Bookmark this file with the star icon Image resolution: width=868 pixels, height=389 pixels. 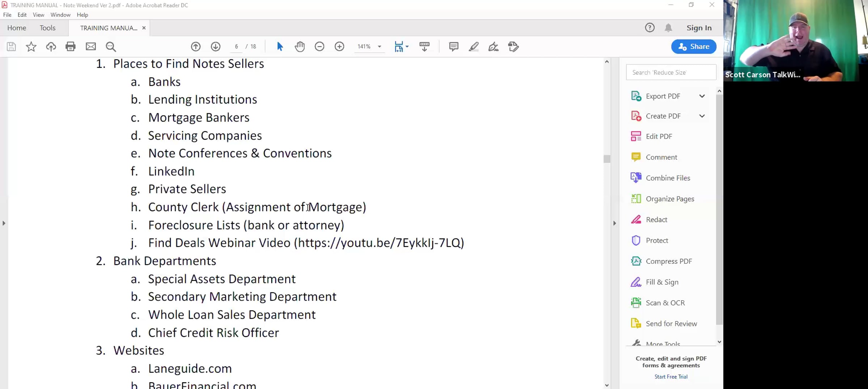[31, 47]
